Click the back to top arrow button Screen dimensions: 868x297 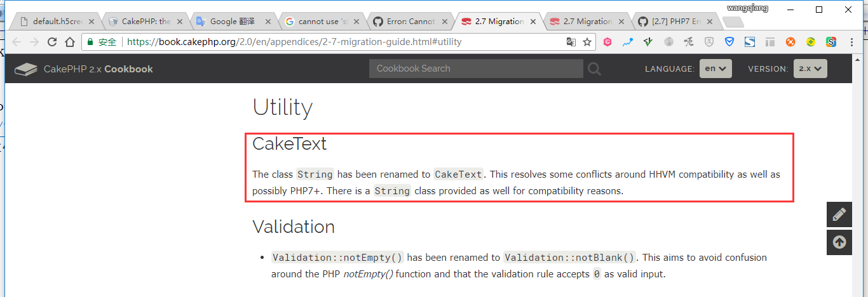point(839,242)
